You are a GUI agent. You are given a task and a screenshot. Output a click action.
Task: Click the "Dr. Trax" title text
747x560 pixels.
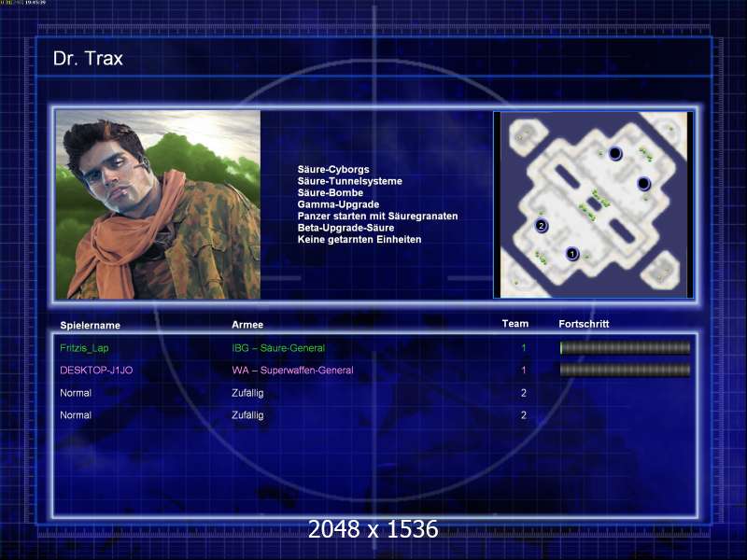click(x=88, y=59)
